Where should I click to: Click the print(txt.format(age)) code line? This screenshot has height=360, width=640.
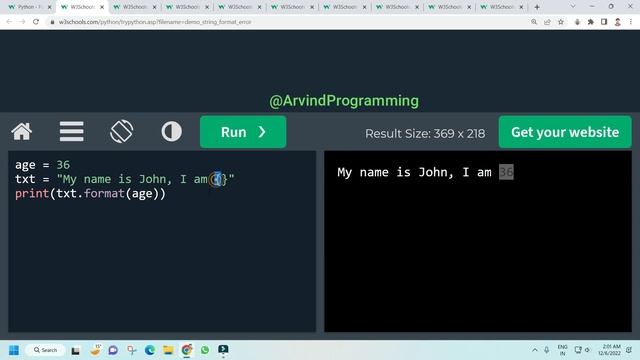90,193
